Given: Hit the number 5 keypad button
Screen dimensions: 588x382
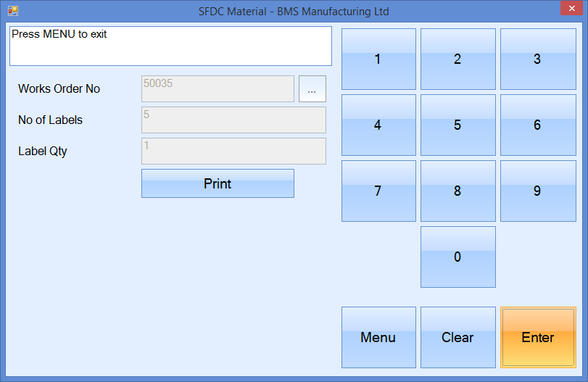Looking at the screenshot, I should (457, 125).
